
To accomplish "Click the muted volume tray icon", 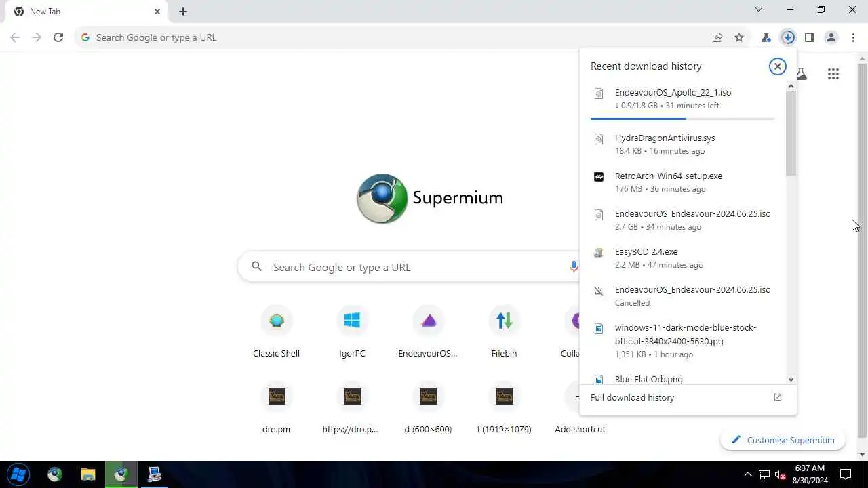I will coord(781,474).
